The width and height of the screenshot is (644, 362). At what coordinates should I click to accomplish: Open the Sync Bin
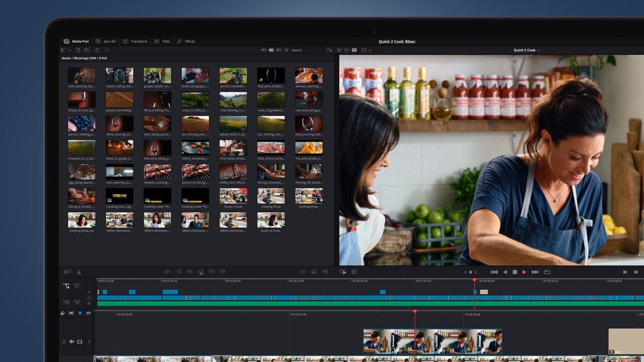click(x=107, y=41)
